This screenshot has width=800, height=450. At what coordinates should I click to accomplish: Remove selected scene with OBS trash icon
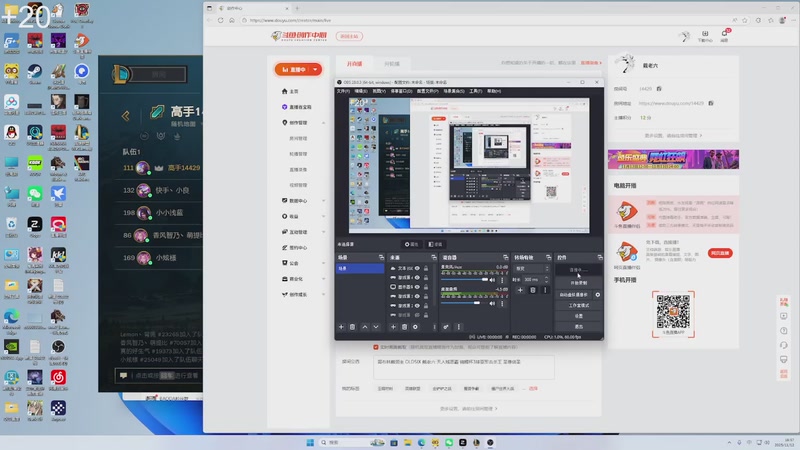click(x=352, y=327)
